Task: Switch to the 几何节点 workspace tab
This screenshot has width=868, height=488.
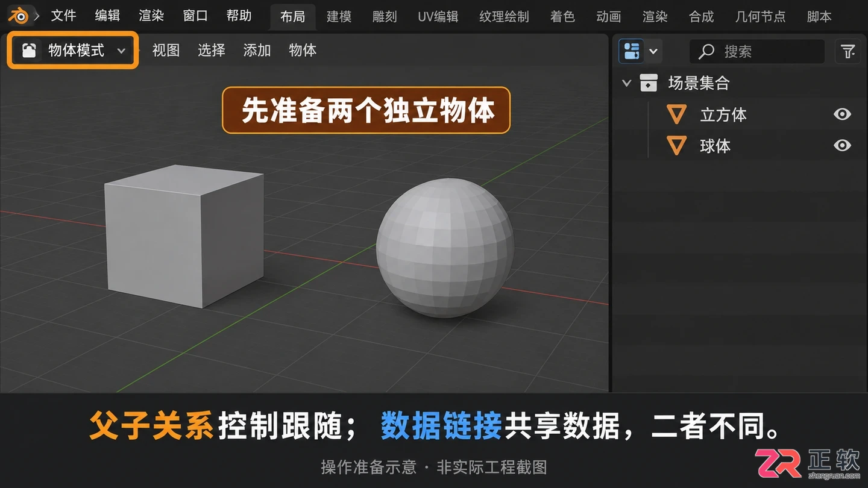Action: pos(761,16)
